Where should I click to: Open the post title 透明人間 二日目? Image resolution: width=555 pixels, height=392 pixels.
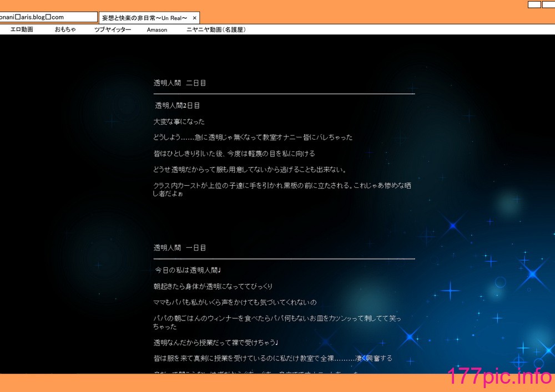180,83
